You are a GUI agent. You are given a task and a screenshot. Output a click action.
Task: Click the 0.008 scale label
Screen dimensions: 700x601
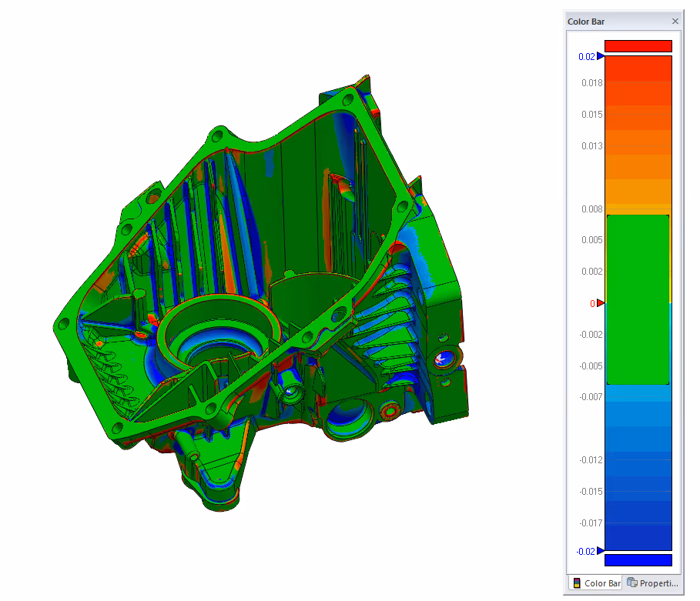591,209
